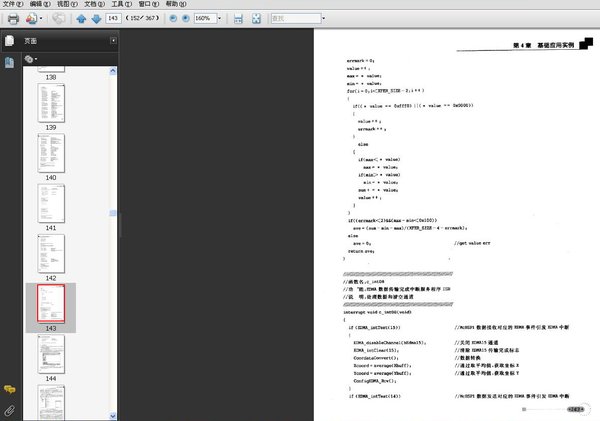Open the Comments panel speech-bubble icon
Image resolution: width=600 pixels, height=421 pixels.
click(x=10, y=390)
